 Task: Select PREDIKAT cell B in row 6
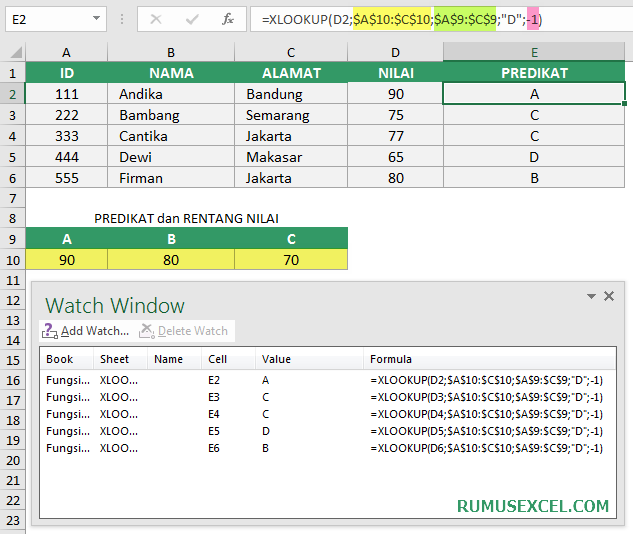[x=534, y=178]
